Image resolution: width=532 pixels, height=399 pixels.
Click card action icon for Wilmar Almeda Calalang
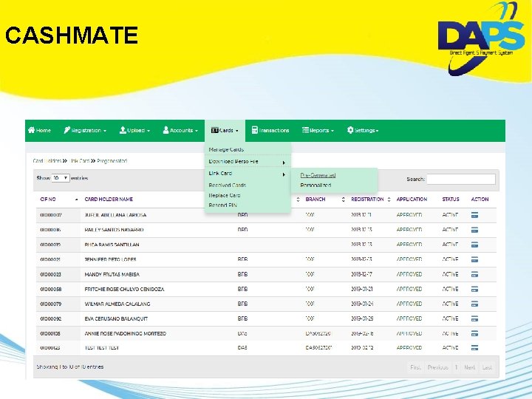click(x=474, y=304)
